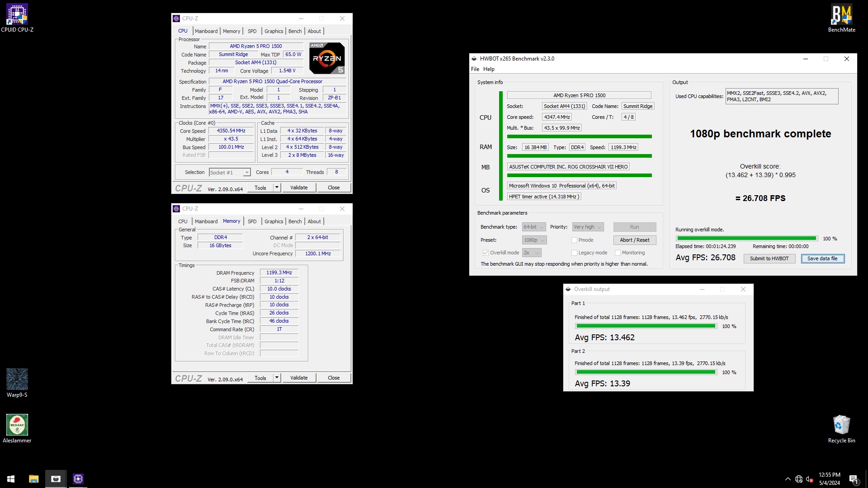Viewport: 868px width, 488px height.
Task: Close the top CPU-Z window
Action: click(342, 19)
